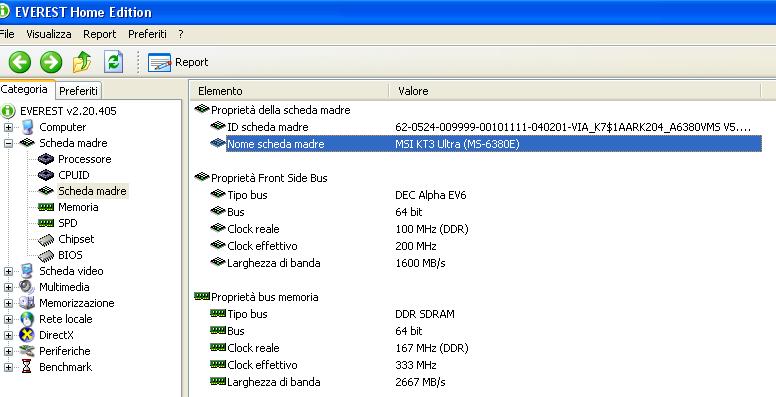Open the Report menu
The width and height of the screenshot is (776, 397).
click(x=99, y=34)
